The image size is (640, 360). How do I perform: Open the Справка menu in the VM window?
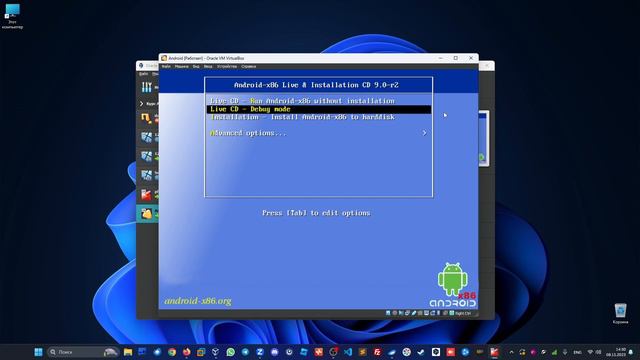[249, 67]
